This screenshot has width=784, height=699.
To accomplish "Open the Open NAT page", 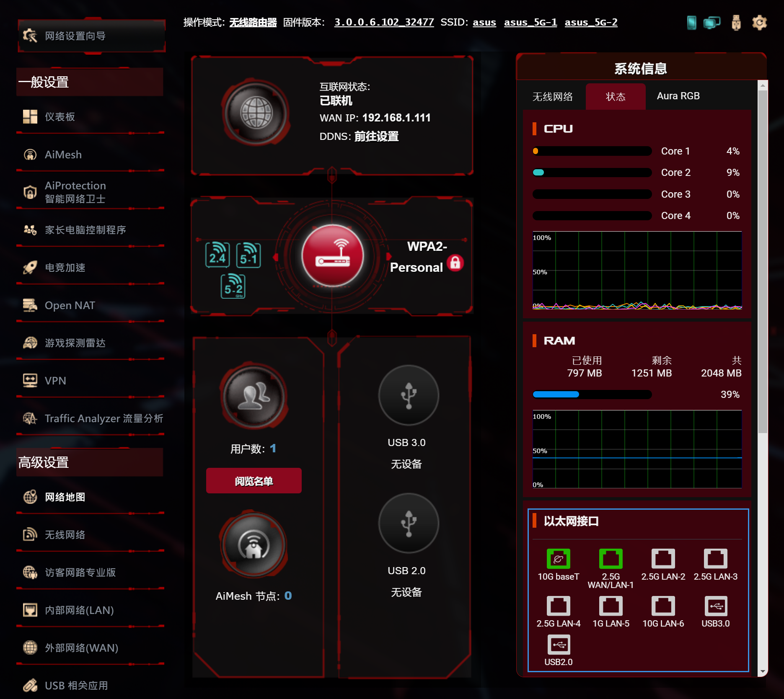I will pos(90,305).
